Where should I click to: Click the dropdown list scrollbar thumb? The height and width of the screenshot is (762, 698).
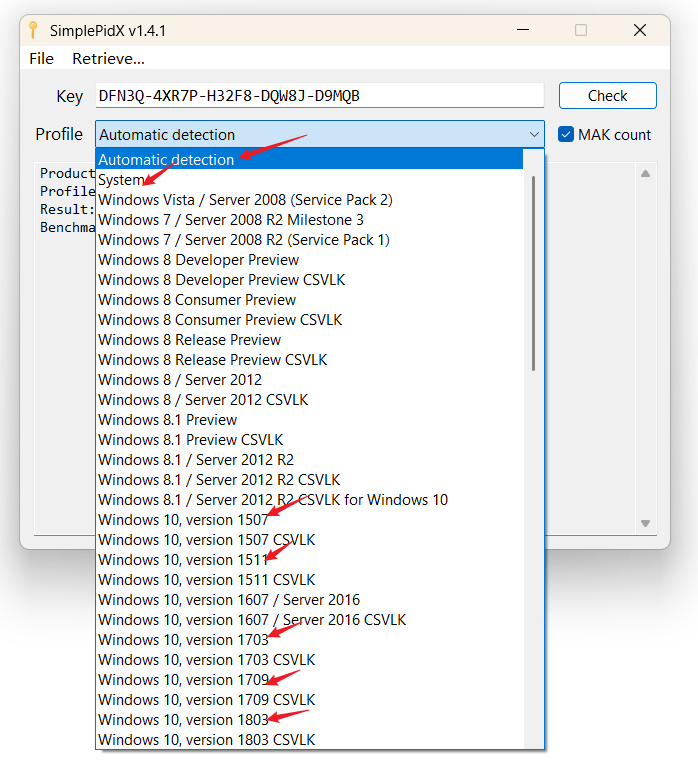point(533,273)
